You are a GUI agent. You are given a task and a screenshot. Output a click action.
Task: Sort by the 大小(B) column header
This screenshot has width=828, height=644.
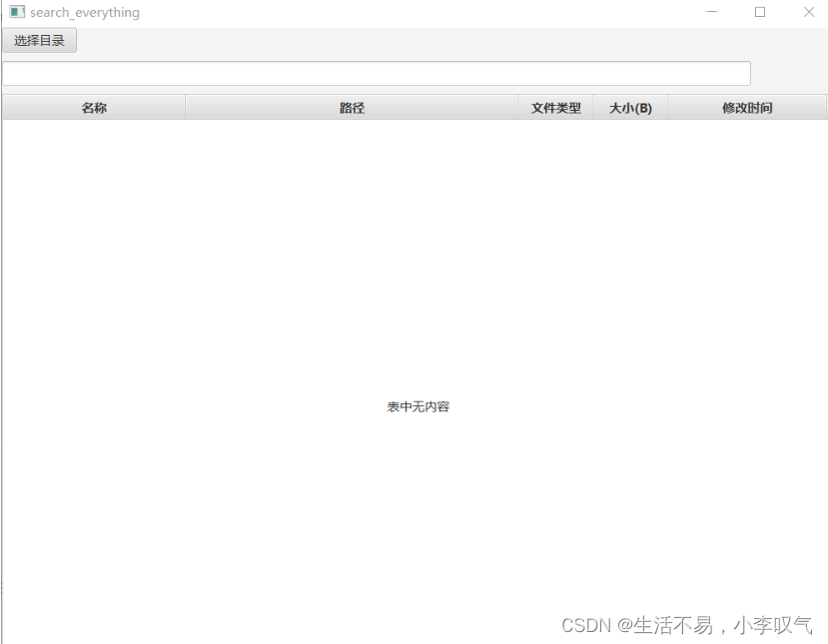[630, 108]
